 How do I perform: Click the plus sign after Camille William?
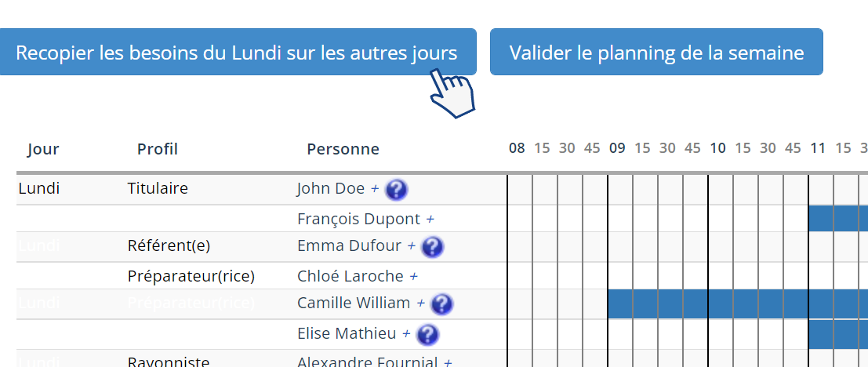click(x=421, y=303)
